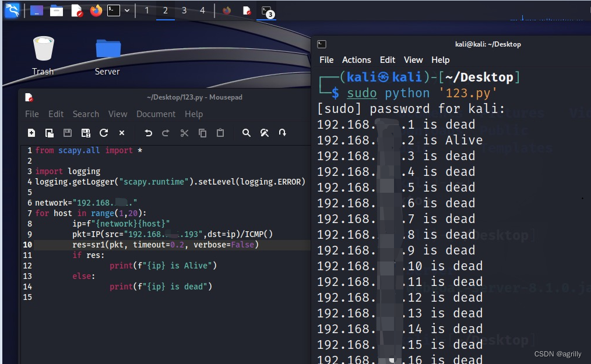Viewport: 591px width, 364px height.
Task: Open the Kali dragon applications menu
Action: (x=12, y=10)
